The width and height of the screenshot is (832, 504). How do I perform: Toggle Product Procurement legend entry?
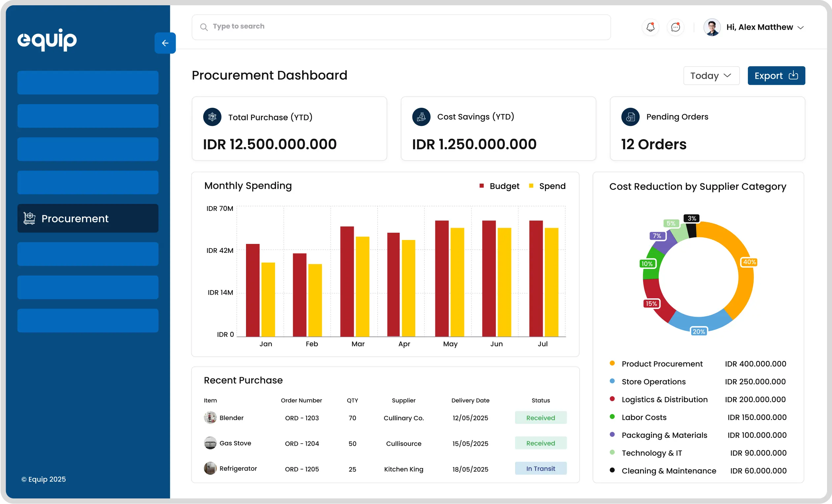click(x=662, y=364)
